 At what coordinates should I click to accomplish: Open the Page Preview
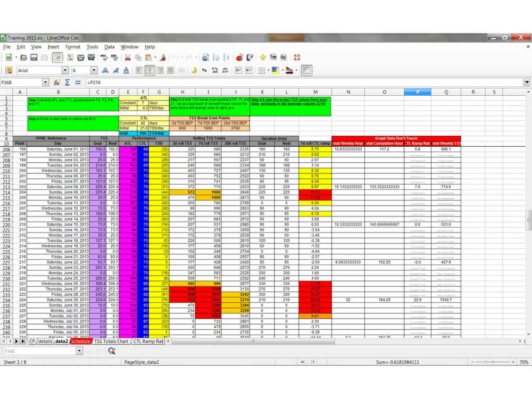91,57
